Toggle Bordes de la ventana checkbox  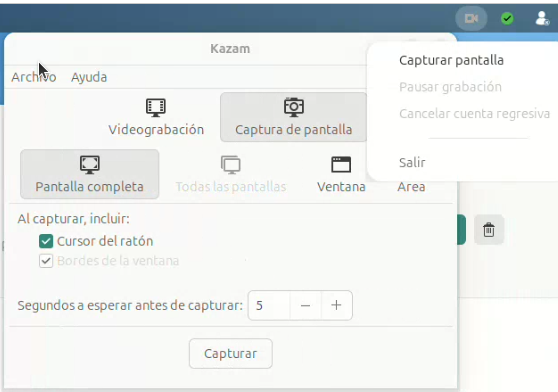coord(46,261)
